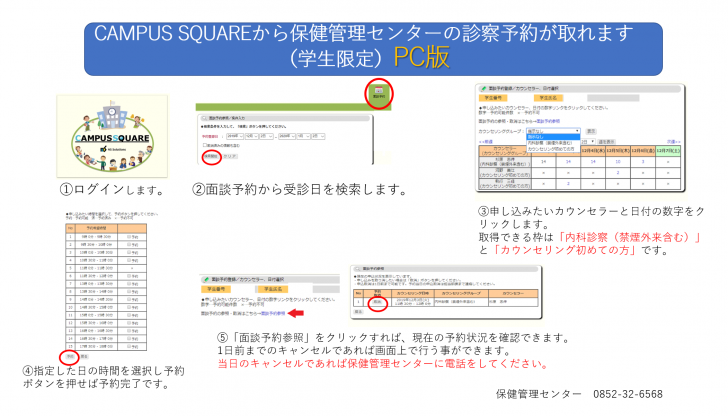
Task: Open the 面談予約参照 link beside the red arrow
Action: pyautogui.click(x=273, y=313)
